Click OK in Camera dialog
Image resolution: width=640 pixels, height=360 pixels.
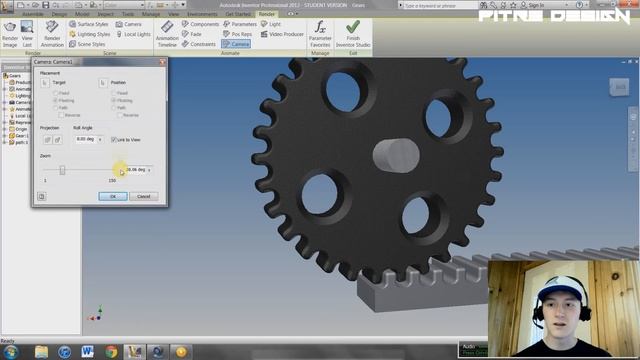pos(113,196)
